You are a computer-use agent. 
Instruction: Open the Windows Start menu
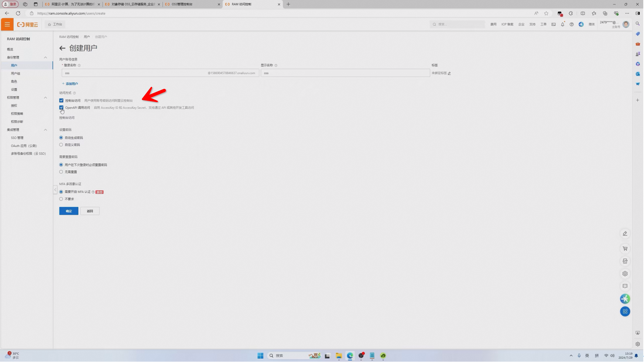click(x=260, y=356)
